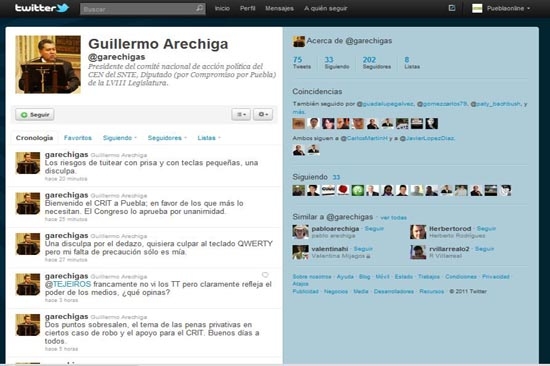Click the avatar of the @TEJEIROS tweet
The height and width of the screenshot is (366, 550).
(28, 285)
